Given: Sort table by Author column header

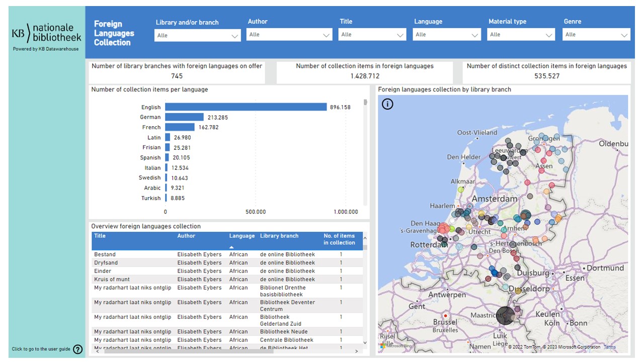Looking at the screenshot, I should pos(186,236).
